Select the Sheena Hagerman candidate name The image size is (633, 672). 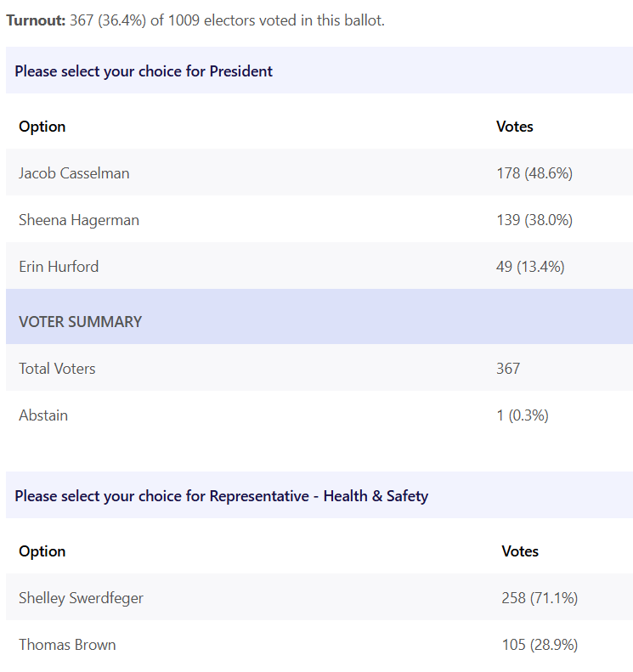tap(79, 220)
